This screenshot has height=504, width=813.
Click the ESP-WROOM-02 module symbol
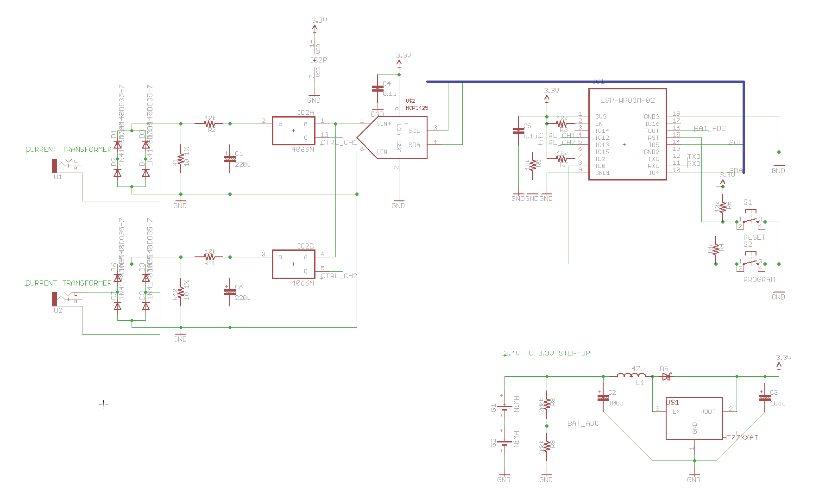tap(627, 134)
